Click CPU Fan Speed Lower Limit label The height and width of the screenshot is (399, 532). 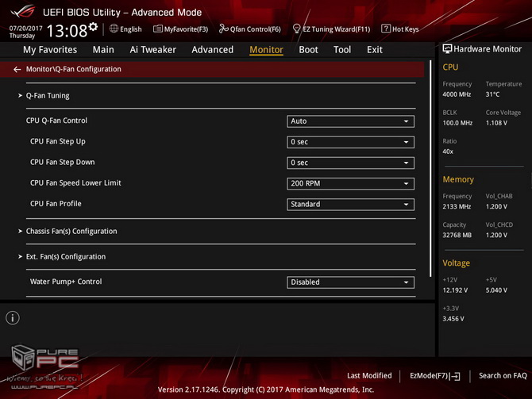pos(75,183)
